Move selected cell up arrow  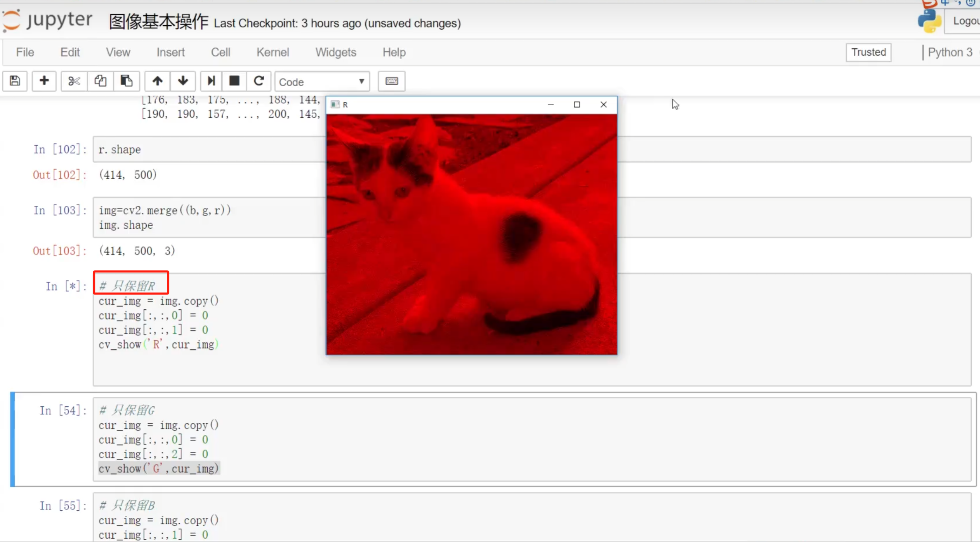[157, 81]
